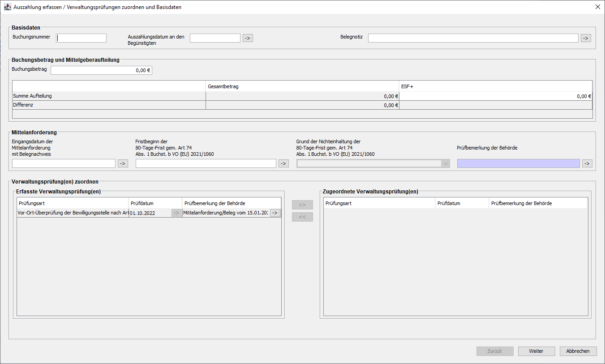Click the lilac Prüfbemerkung der Behörde field
This screenshot has width=605, height=364.
(x=518, y=163)
